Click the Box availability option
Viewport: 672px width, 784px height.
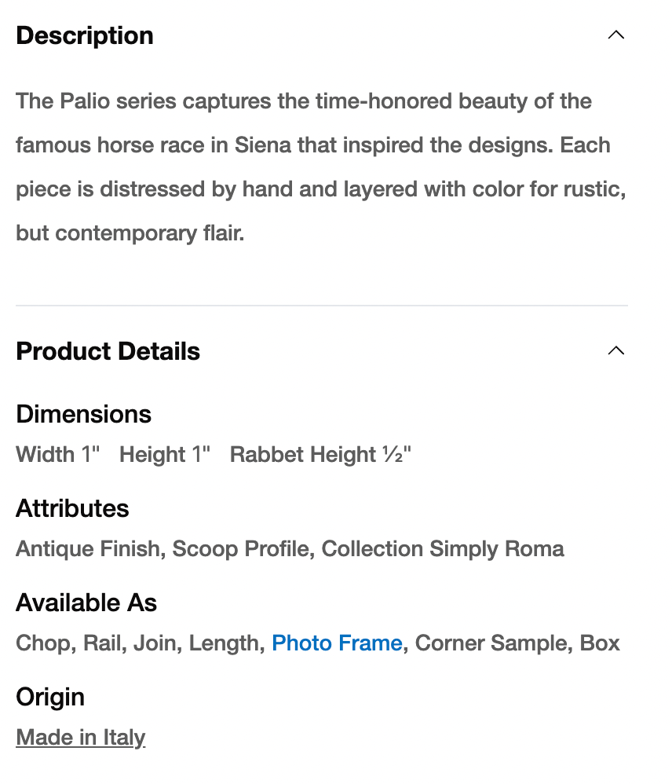click(601, 643)
